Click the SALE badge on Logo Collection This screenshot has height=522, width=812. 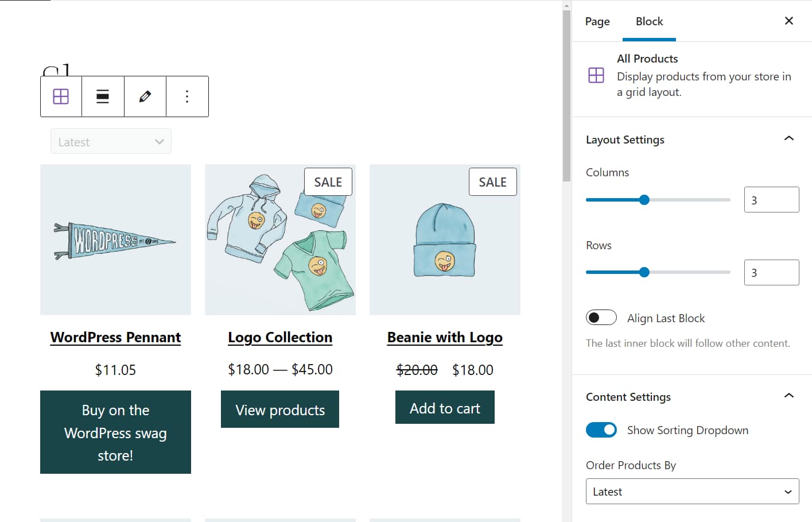click(x=328, y=182)
